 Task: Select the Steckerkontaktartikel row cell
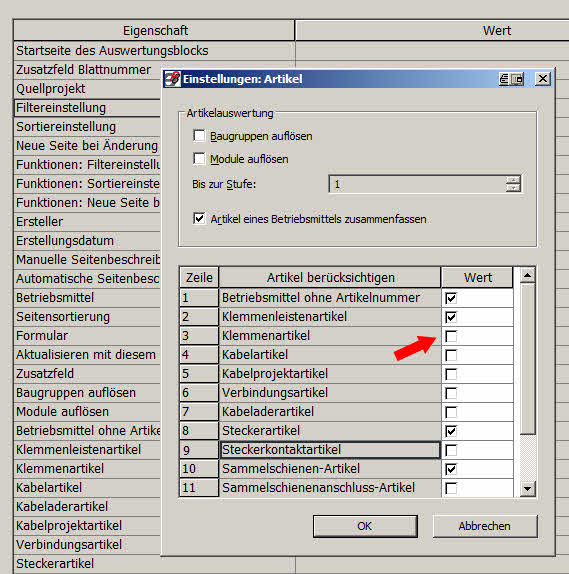point(330,450)
